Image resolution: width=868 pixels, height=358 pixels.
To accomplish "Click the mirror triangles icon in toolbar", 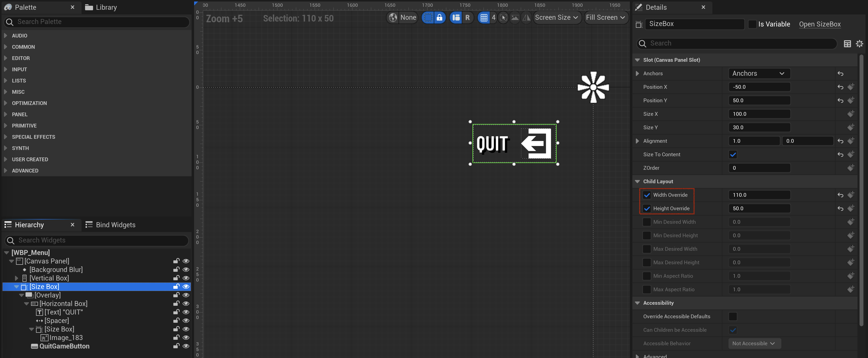I will 526,17.
